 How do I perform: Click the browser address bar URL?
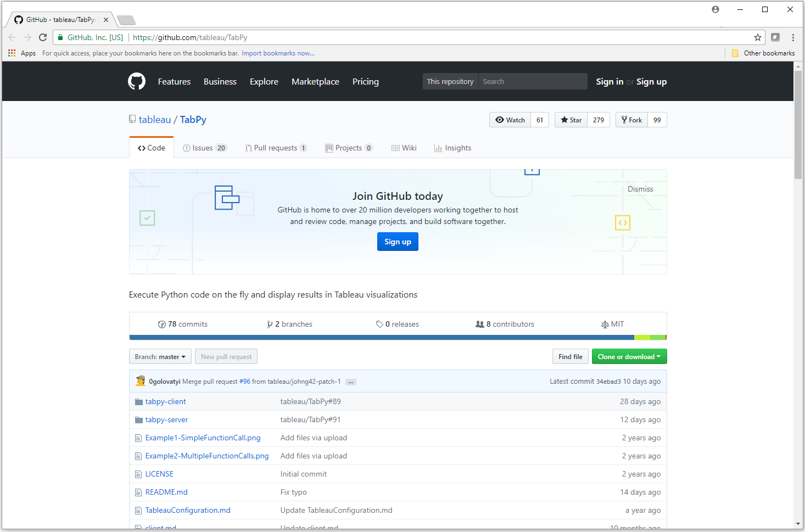[190, 37]
